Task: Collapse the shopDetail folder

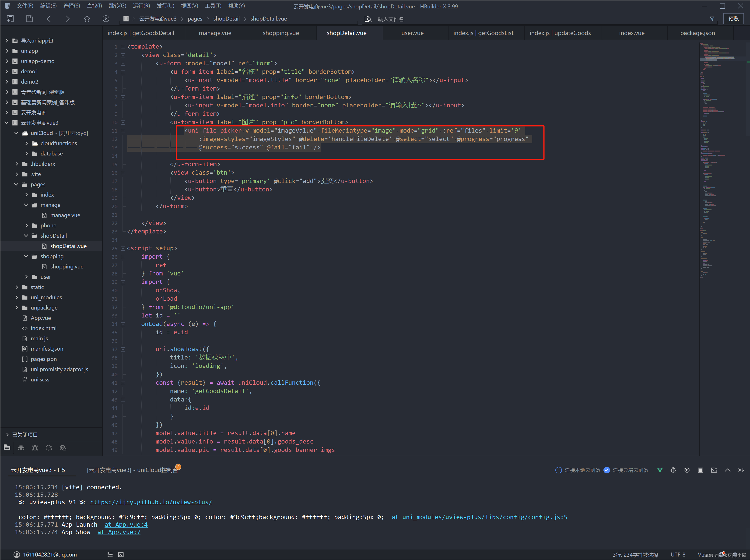Action: [26, 236]
